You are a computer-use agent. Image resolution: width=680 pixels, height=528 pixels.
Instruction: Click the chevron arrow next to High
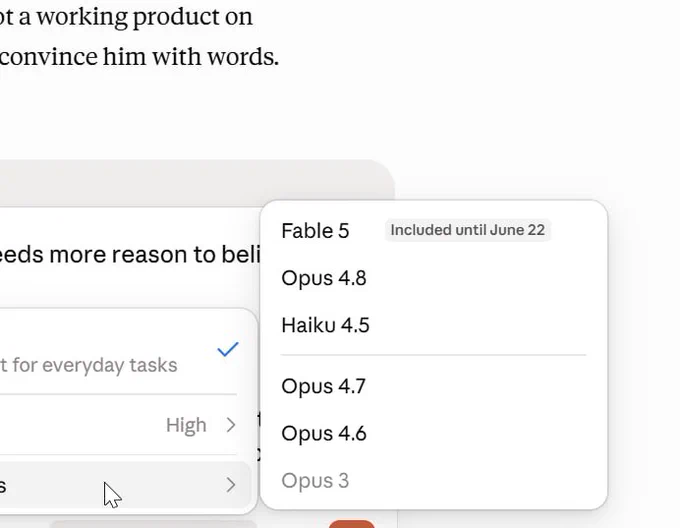(231, 425)
